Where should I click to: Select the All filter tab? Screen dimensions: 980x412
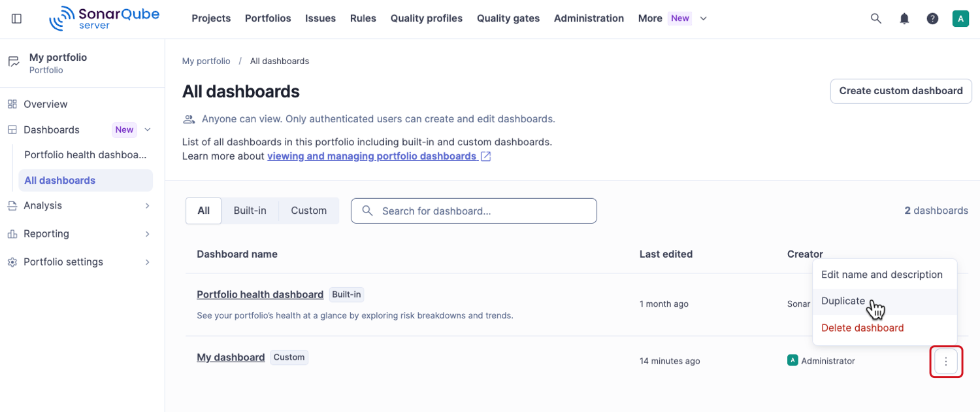(x=204, y=211)
